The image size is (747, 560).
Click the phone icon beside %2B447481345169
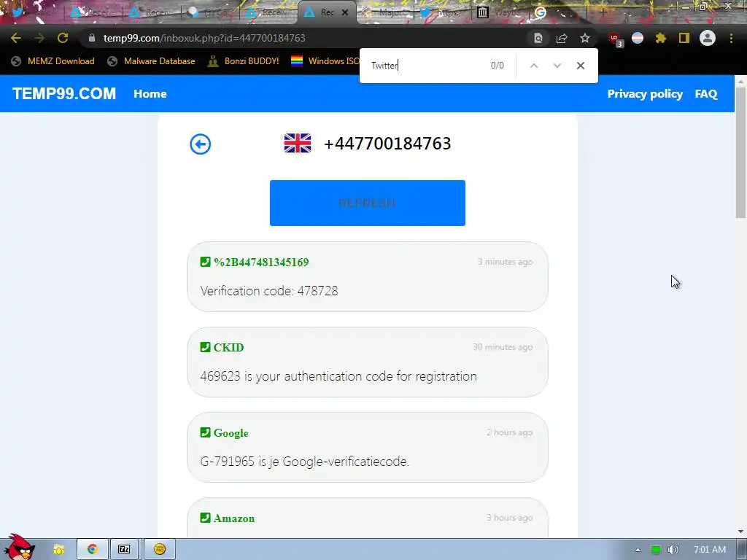tap(205, 262)
